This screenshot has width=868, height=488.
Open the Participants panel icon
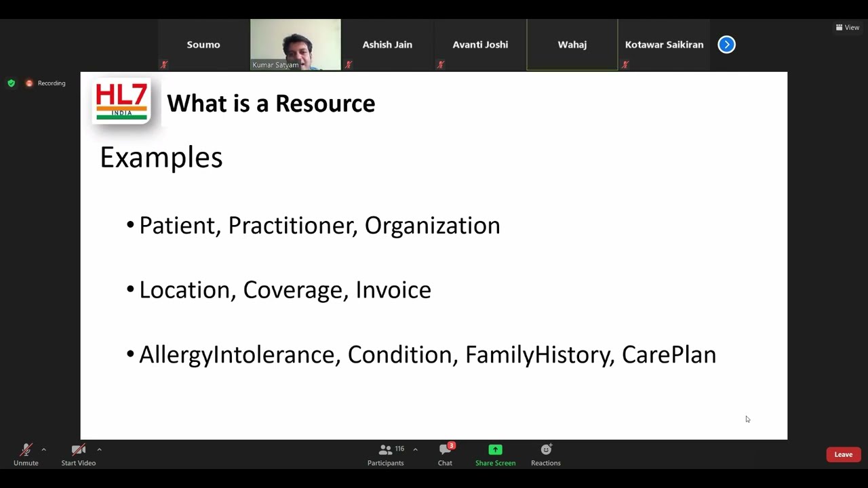click(x=385, y=449)
